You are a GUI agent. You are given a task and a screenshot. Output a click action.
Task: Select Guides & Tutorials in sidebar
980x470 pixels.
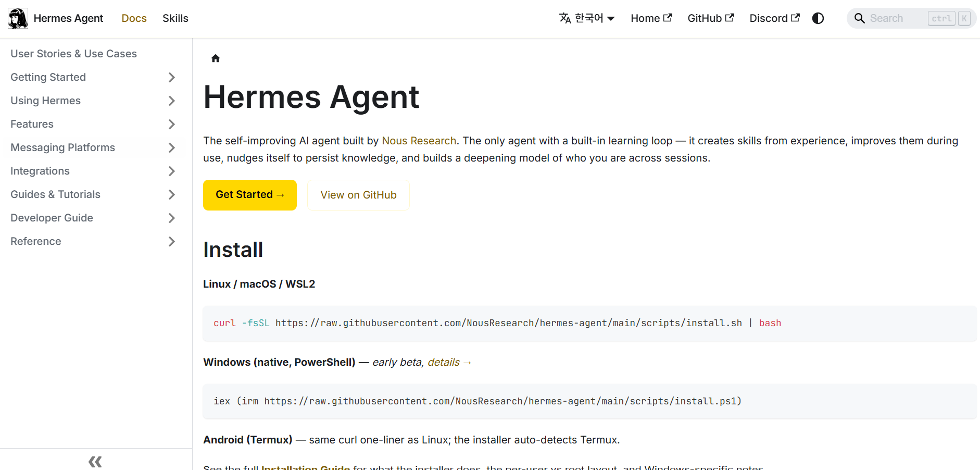click(x=55, y=194)
